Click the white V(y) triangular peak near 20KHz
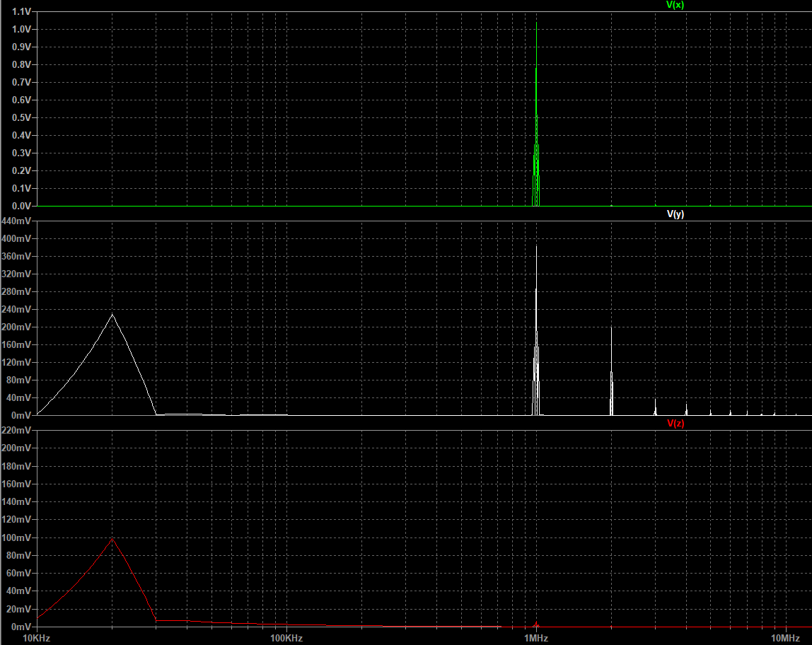This screenshot has width=812, height=645. pyautogui.click(x=112, y=315)
